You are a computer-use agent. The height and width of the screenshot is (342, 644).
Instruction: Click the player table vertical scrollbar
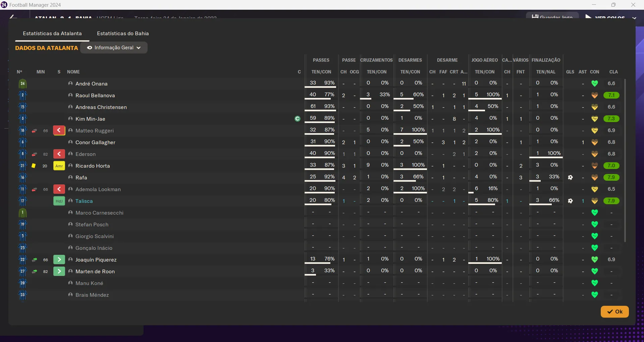(x=625, y=160)
